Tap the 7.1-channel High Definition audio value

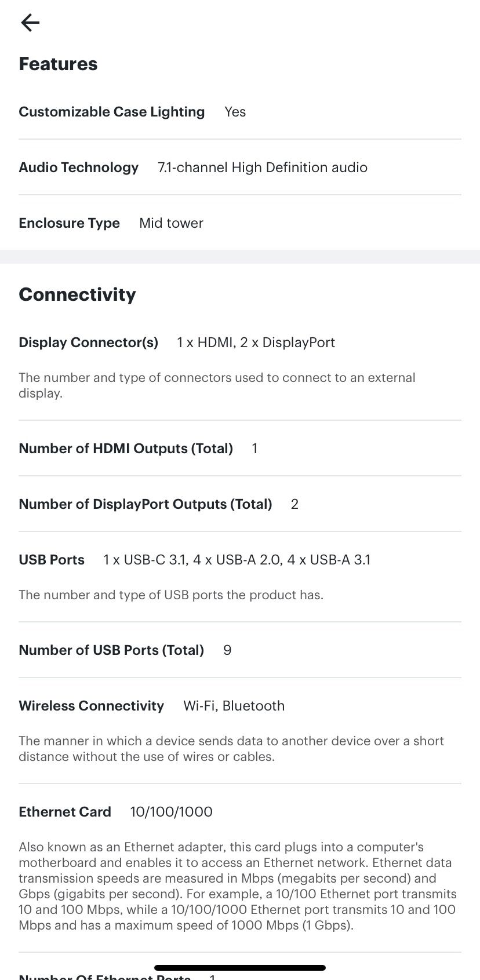[263, 167]
